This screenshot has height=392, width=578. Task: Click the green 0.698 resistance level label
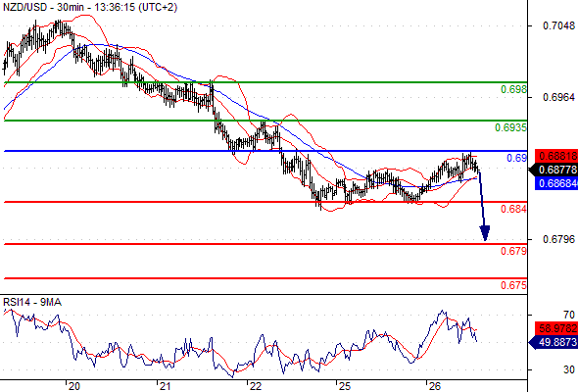click(514, 89)
